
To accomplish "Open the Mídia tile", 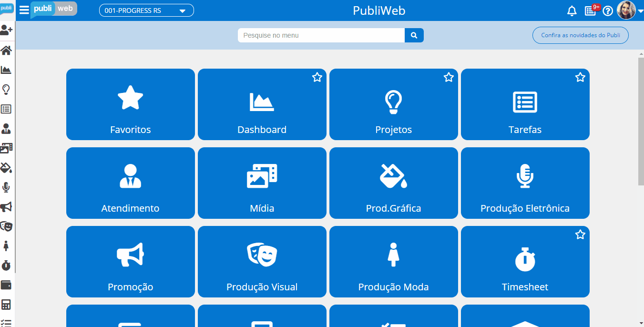I will (262, 183).
